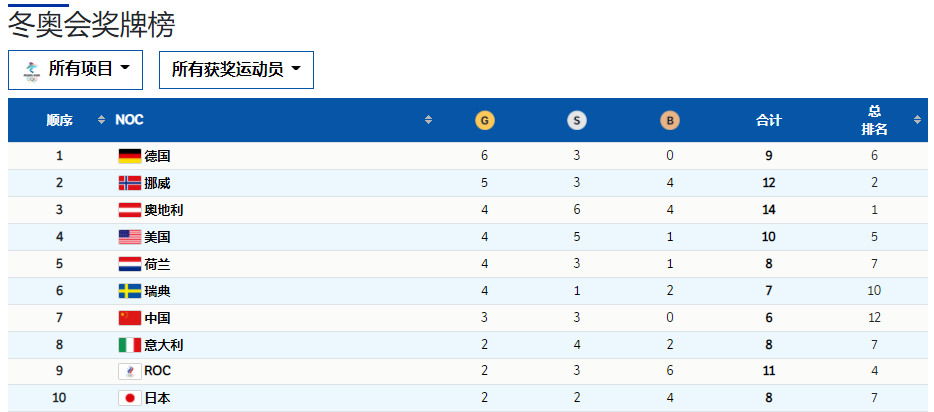Toggle sort arrows beside NOC column

pos(428,120)
